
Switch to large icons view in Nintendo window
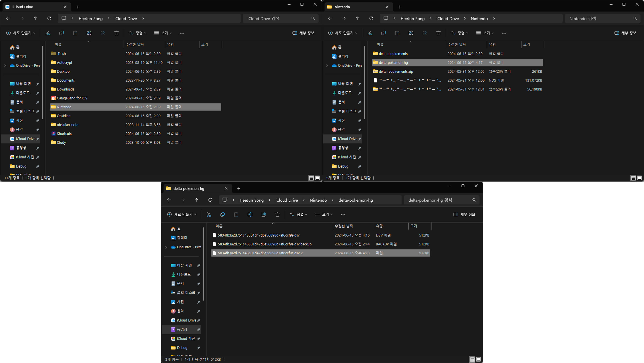639,178
